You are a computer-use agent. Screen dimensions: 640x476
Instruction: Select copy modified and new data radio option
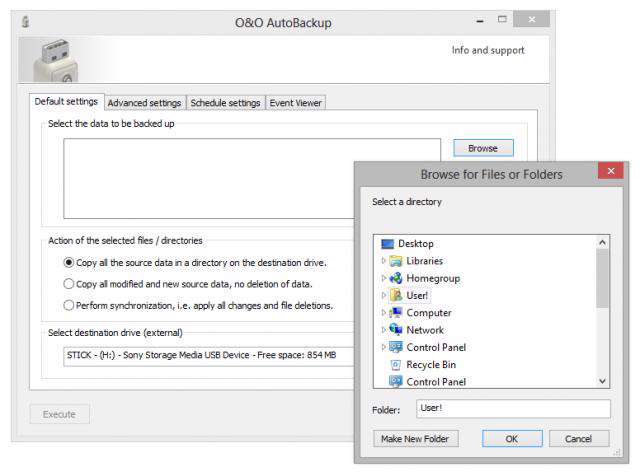[69, 284]
